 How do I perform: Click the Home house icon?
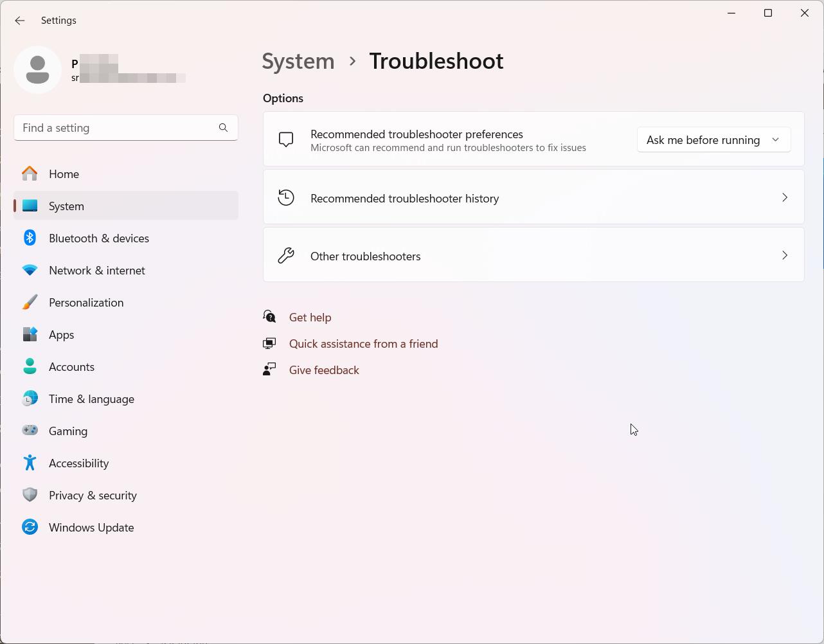click(x=30, y=174)
